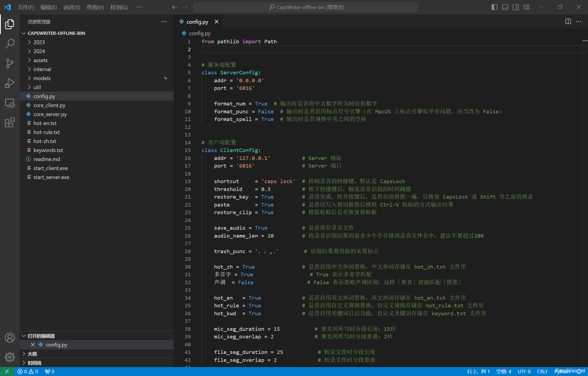Screen dimensions: 588x376
Task: Click the symlink icon on models folder
Action: coord(166,78)
